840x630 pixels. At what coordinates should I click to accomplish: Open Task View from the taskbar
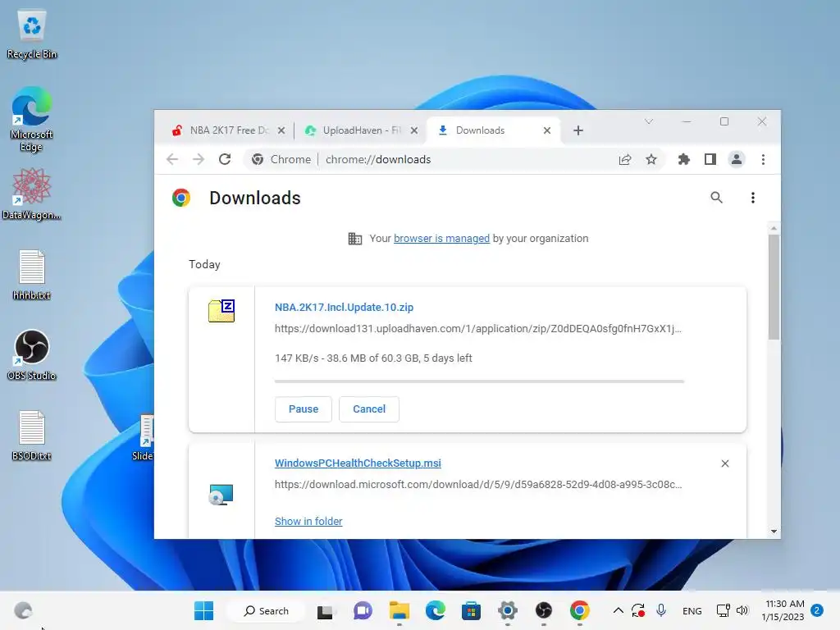(x=325, y=610)
